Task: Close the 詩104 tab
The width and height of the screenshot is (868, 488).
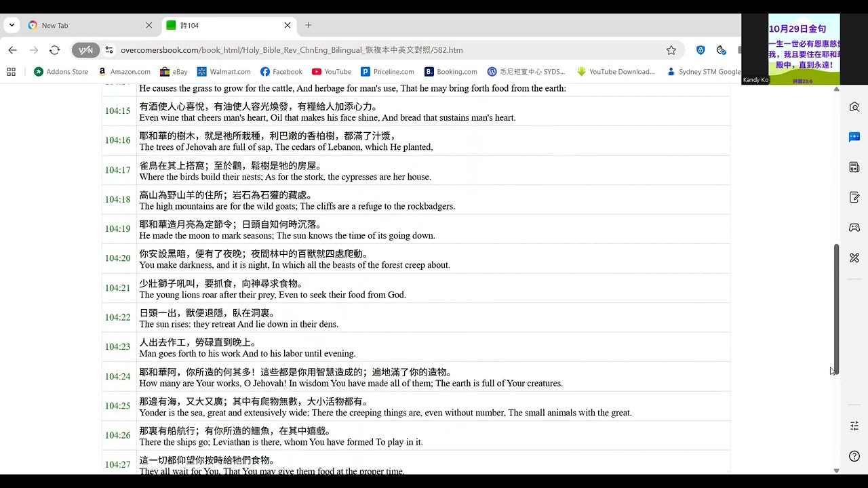Action: (287, 25)
